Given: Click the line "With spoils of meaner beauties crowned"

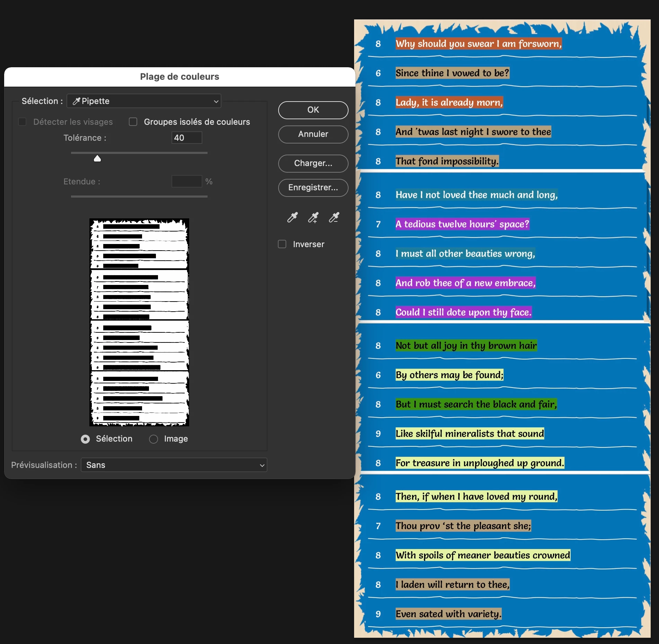Looking at the screenshot, I should [x=483, y=555].
